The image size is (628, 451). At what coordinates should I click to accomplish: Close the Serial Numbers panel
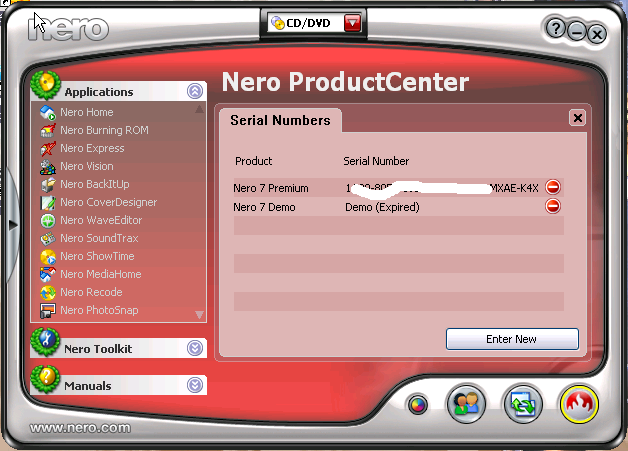click(x=578, y=118)
